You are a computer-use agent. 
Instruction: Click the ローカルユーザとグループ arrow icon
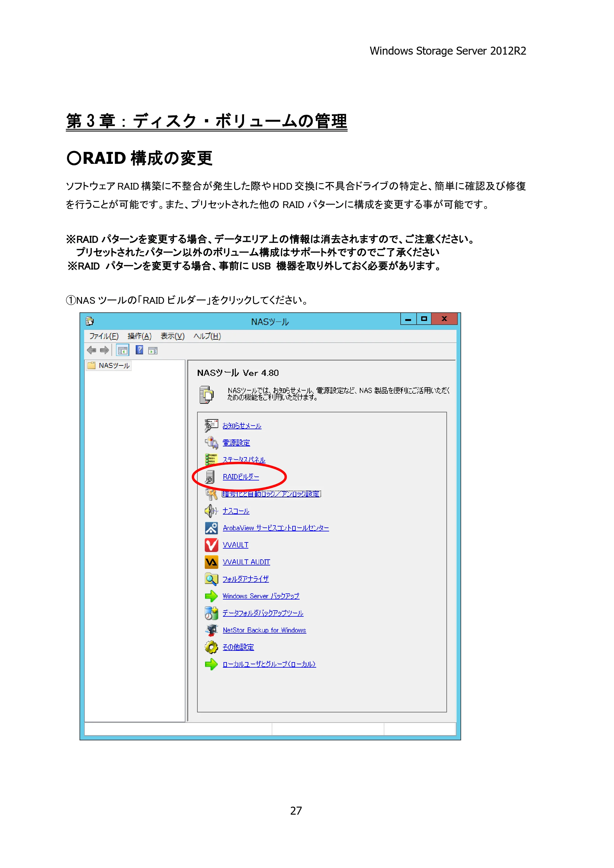click(x=211, y=664)
